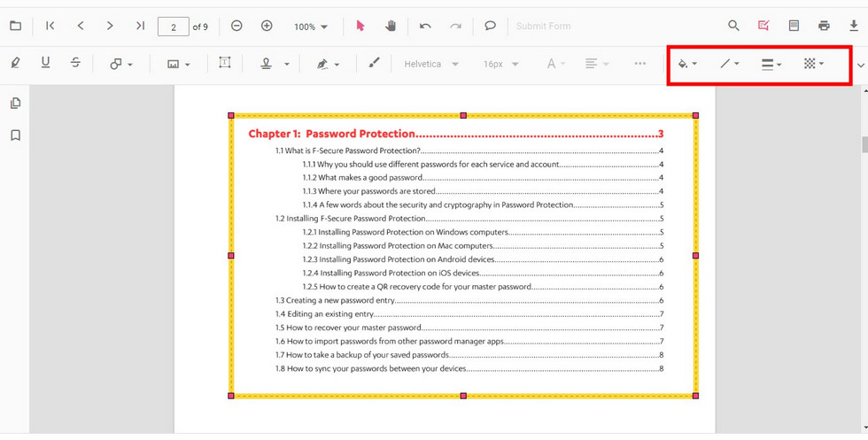Zoom in with the plus icon
Viewport: 868px width, 440px height.
point(267,26)
